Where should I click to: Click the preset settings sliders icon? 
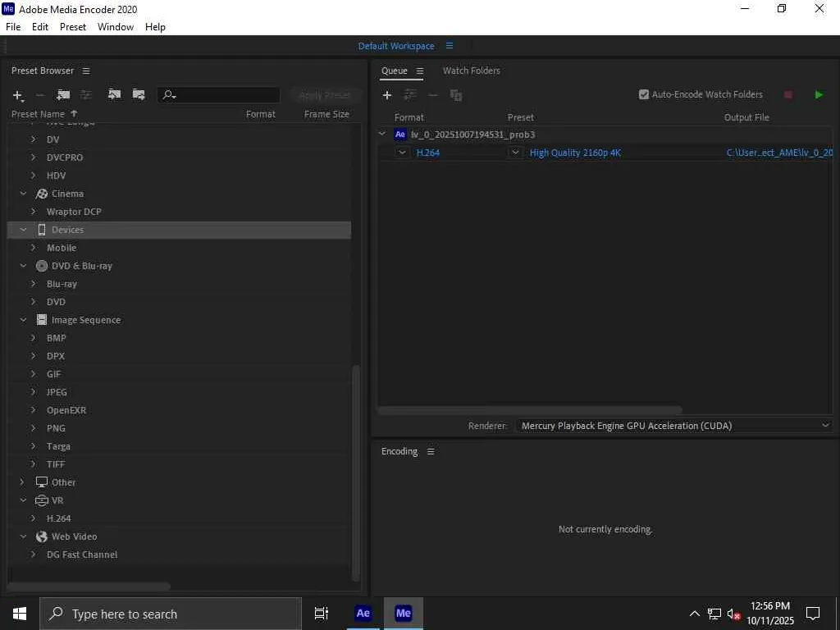coord(85,95)
